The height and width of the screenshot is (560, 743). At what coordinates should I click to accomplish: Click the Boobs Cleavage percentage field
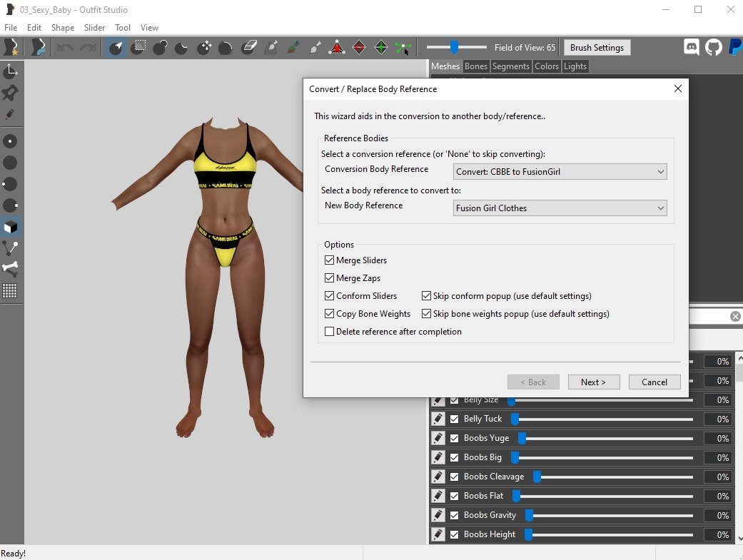coord(717,477)
